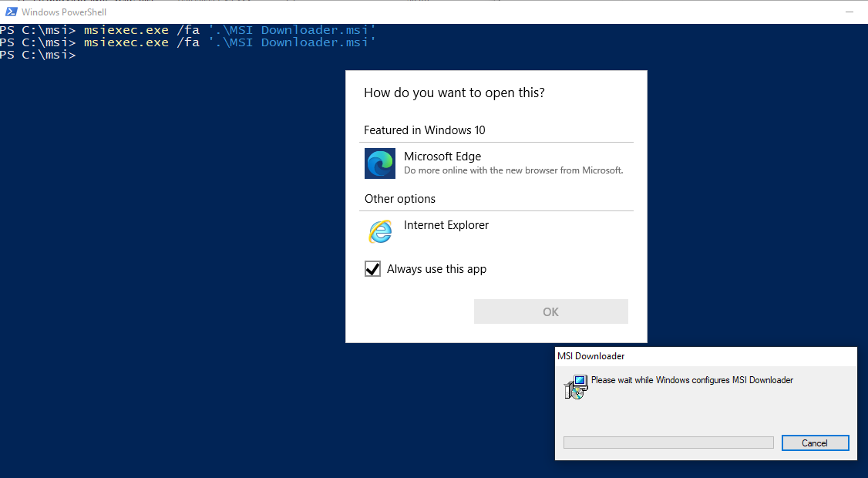Select the Microsoft Edge option name
This screenshot has width=868, height=478.
click(x=442, y=157)
